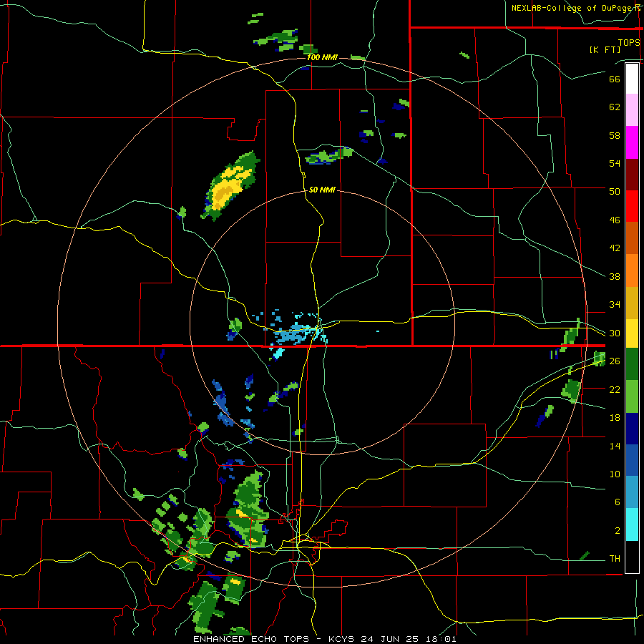
Task: Click the "66" legend value
Action: coord(615,79)
